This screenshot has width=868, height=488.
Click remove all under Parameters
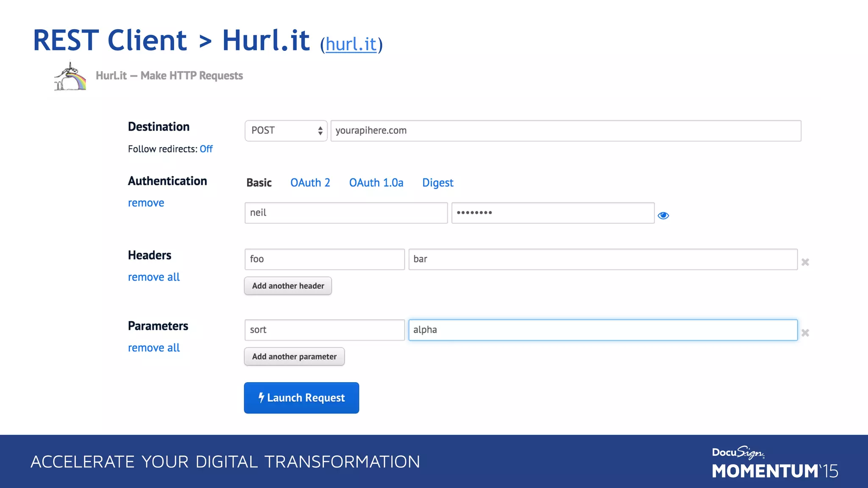coord(154,348)
